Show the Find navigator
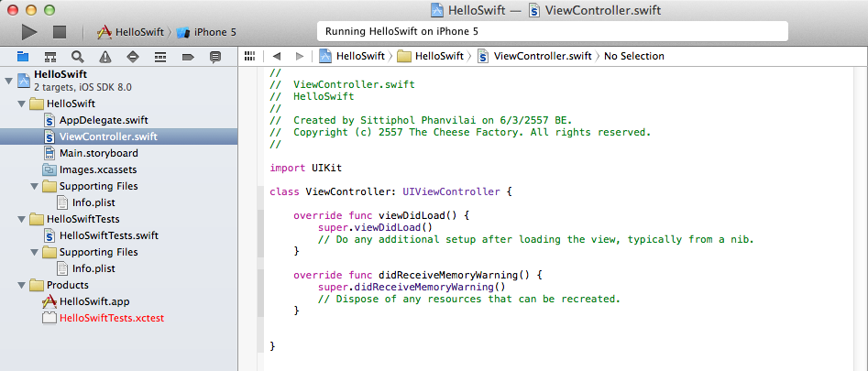Viewport: 868px width, 371px height. 78,56
